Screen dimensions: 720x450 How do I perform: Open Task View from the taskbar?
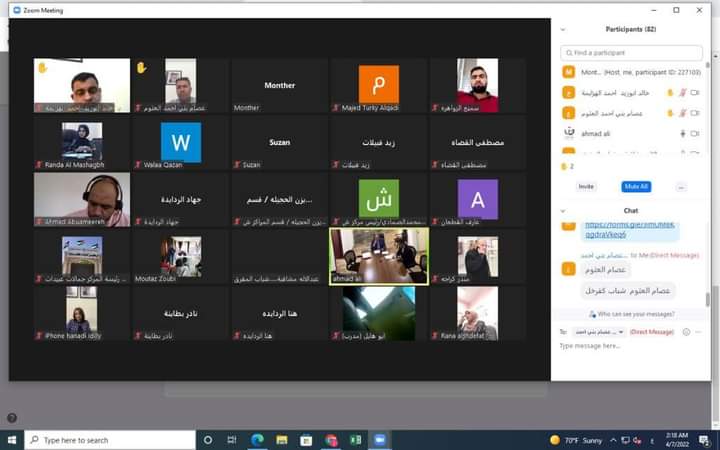(232, 440)
